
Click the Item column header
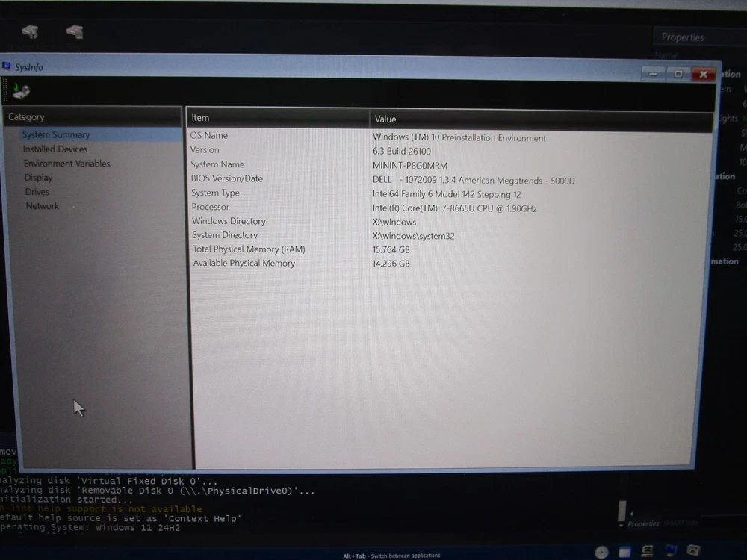(x=276, y=118)
